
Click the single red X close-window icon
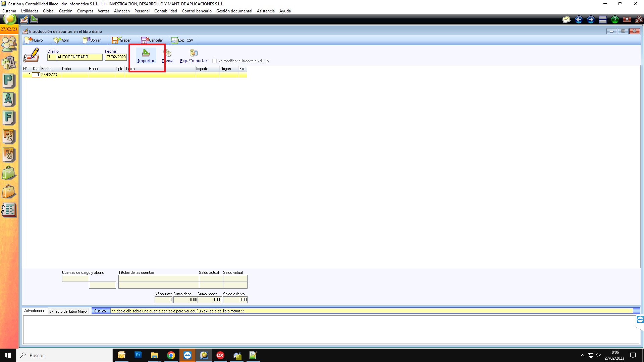coord(627,19)
